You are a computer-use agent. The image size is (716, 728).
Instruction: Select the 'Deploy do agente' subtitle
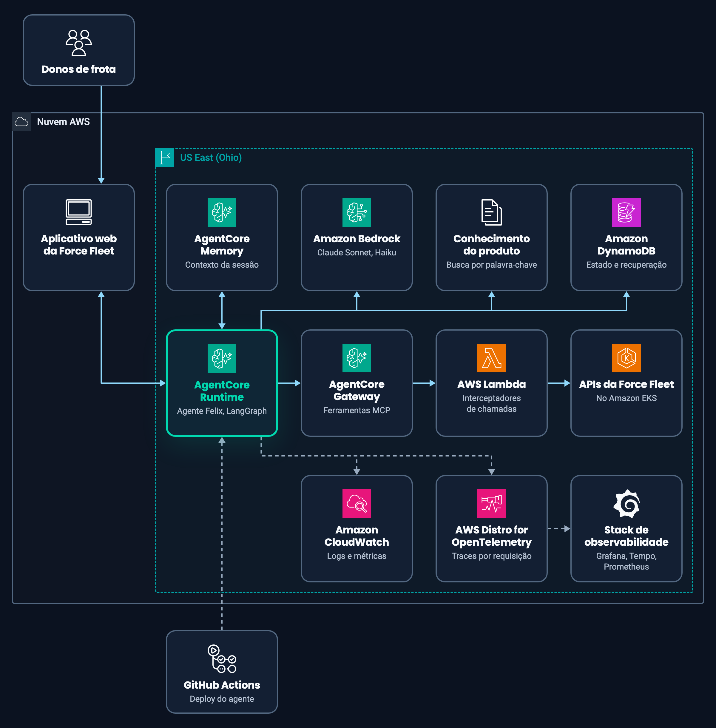click(222, 699)
